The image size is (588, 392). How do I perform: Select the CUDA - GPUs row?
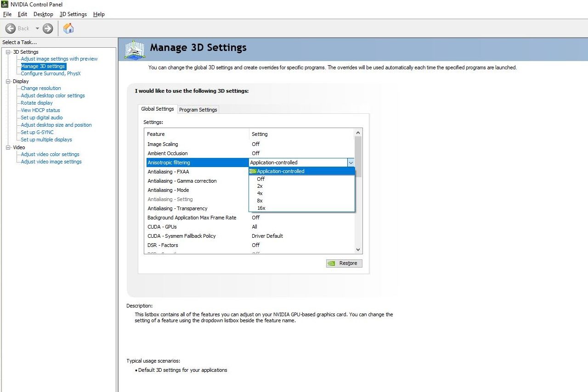click(x=249, y=227)
